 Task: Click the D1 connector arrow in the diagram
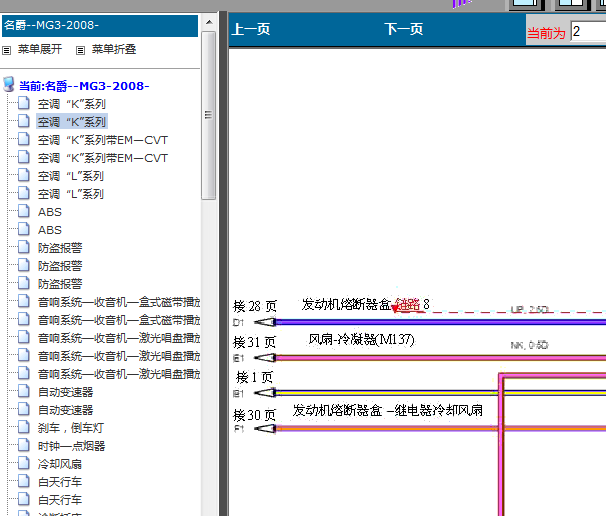265,322
